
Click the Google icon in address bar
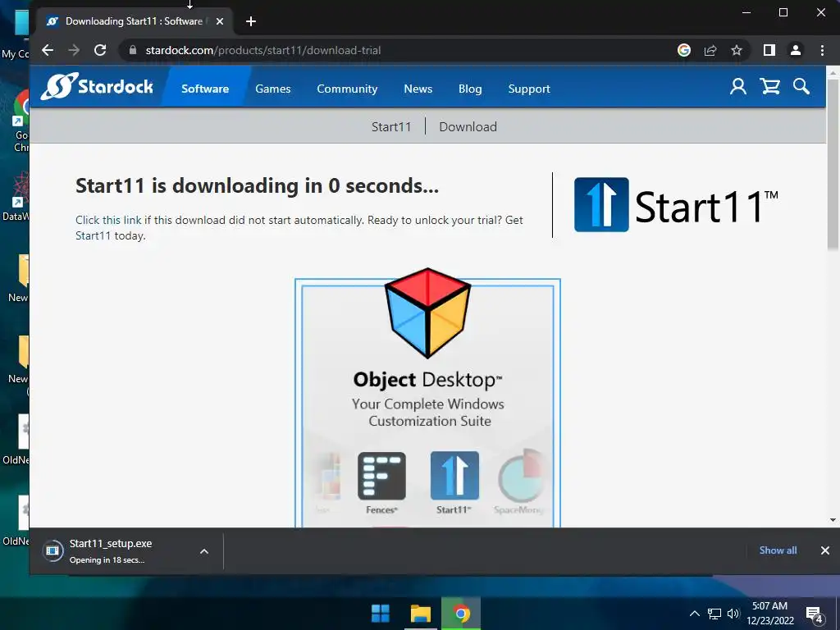[684, 50]
